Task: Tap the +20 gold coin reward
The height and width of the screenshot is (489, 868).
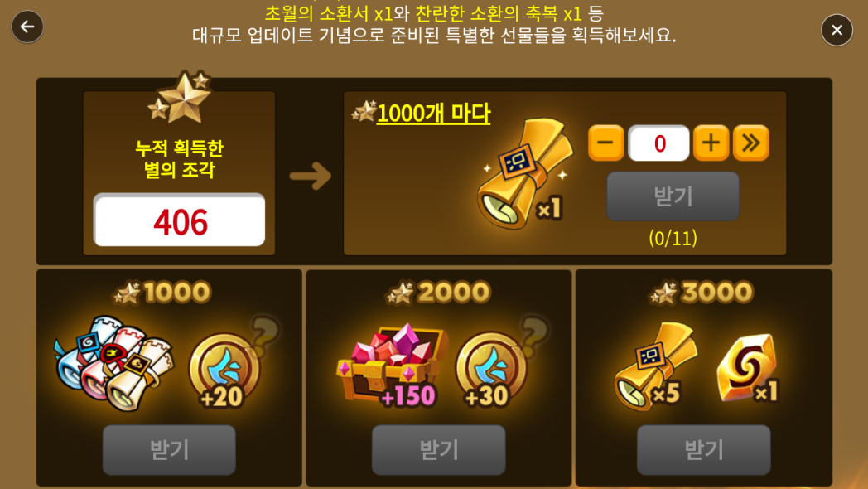Action: point(224,370)
